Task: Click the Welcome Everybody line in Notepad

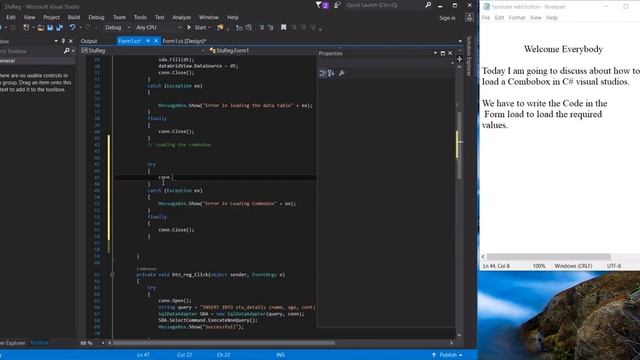Action: (x=563, y=49)
